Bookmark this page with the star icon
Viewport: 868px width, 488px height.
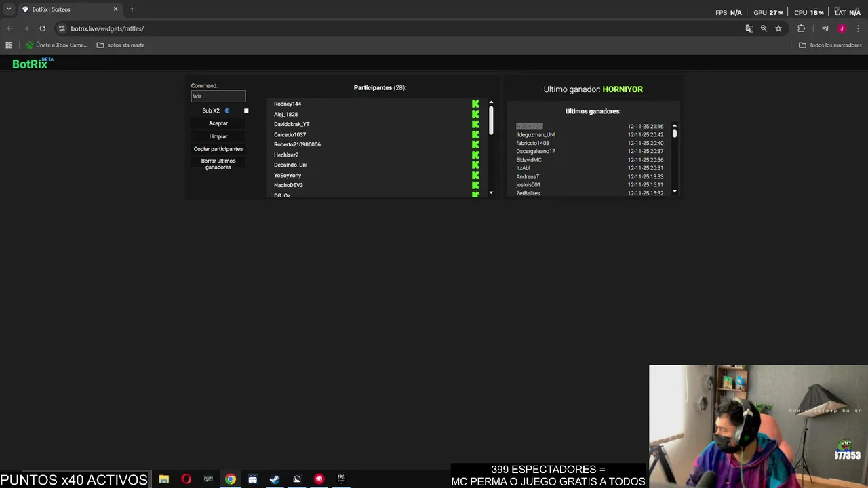click(778, 28)
